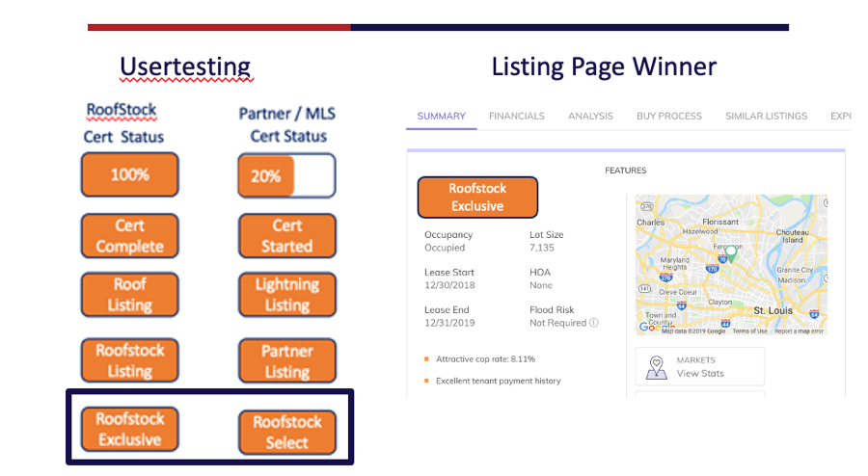Click the Lot Size 7,135 value
The width and height of the screenshot is (868, 476).
tap(541, 248)
